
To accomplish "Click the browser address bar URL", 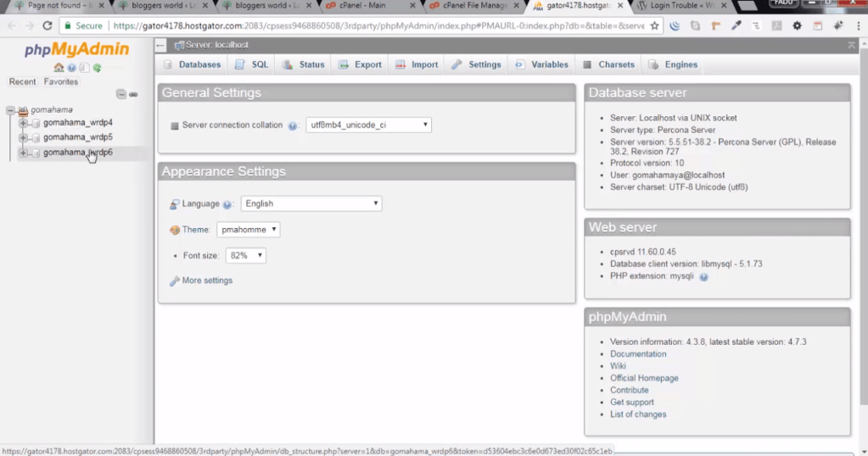I will [x=378, y=25].
